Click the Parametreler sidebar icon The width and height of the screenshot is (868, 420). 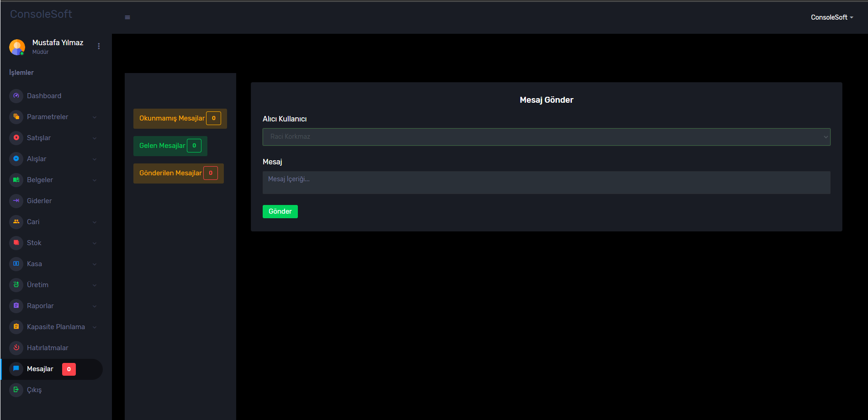point(16,117)
